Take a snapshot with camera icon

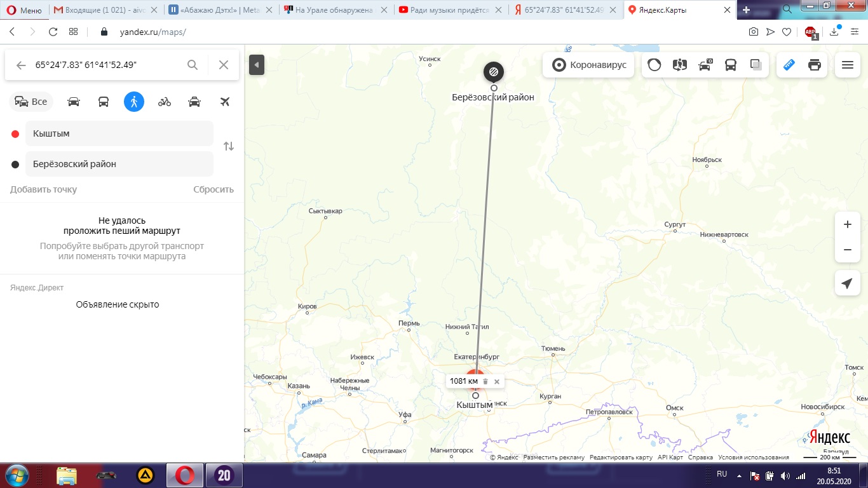[x=754, y=32]
